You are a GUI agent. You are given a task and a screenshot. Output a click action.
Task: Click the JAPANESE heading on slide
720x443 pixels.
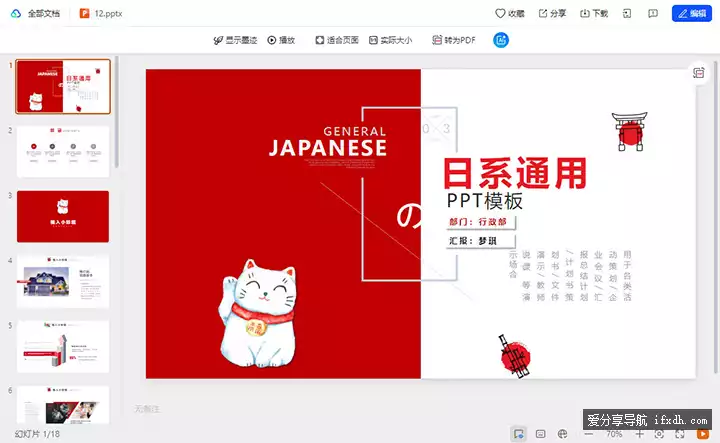(327, 148)
